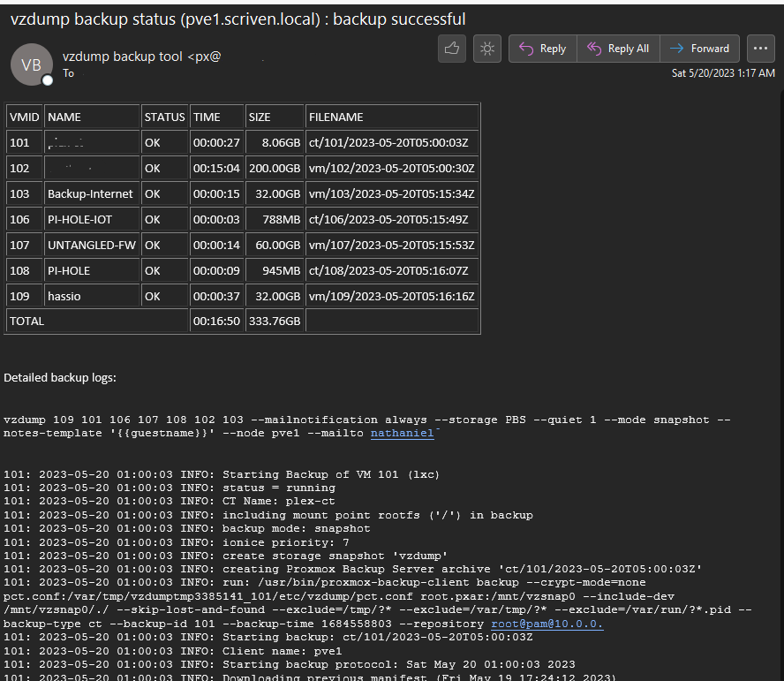Click the To recipient line
This screenshot has width=784, height=681.
(69, 73)
